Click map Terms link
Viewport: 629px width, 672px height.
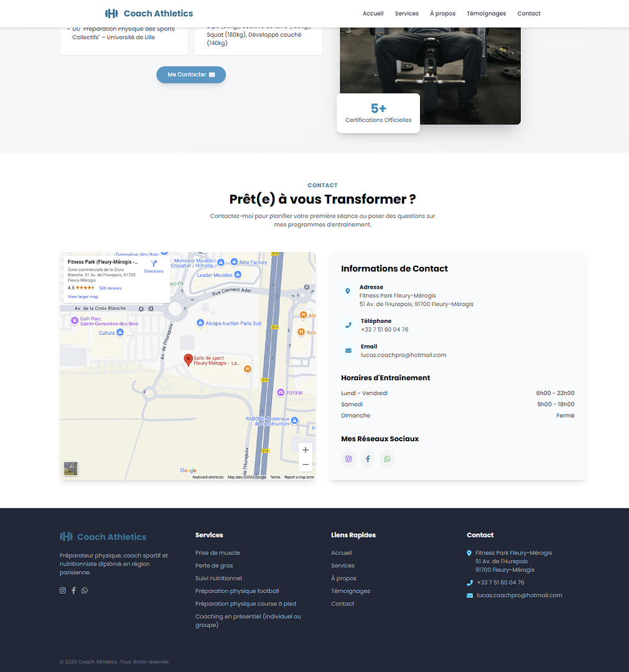click(x=275, y=477)
